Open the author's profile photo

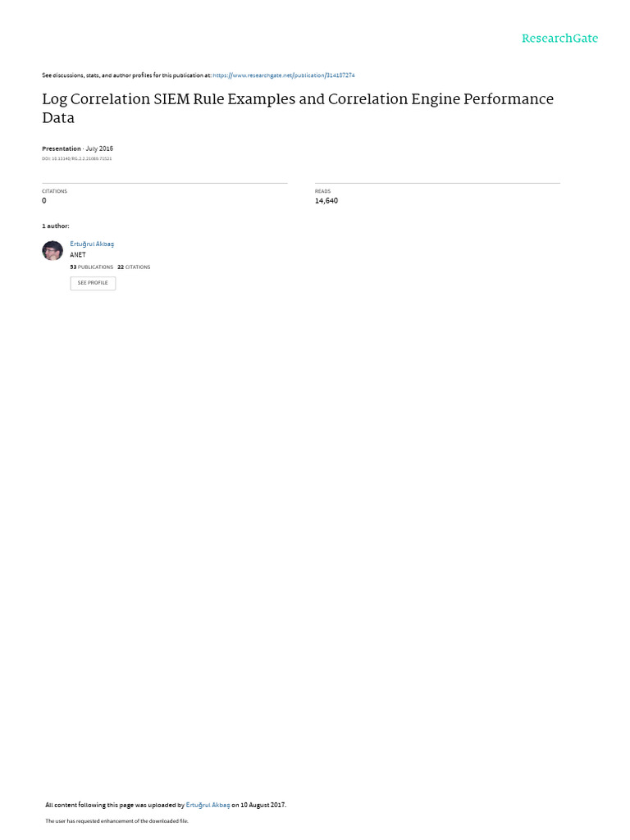(x=52, y=250)
